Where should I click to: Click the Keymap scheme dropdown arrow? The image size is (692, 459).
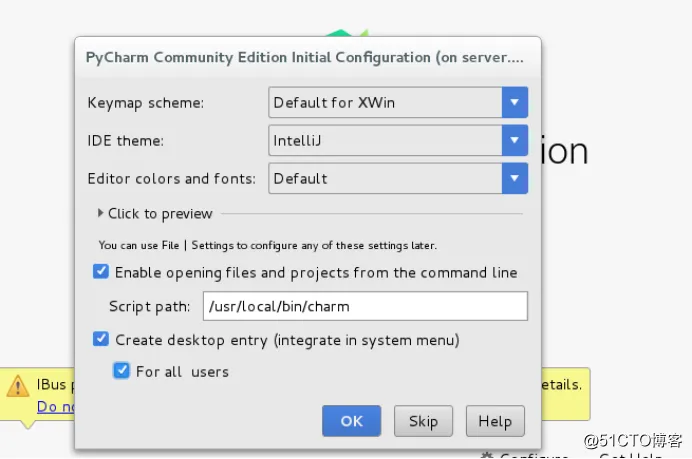[515, 102]
